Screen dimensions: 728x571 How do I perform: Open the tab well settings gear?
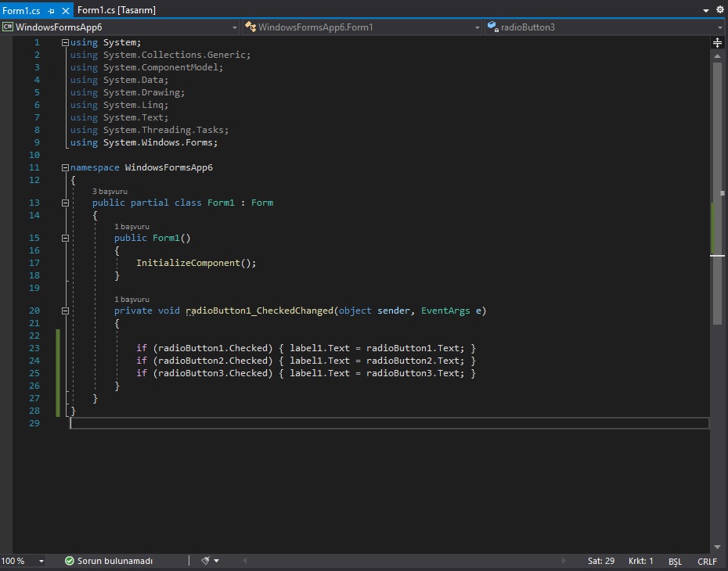pos(719,9)
